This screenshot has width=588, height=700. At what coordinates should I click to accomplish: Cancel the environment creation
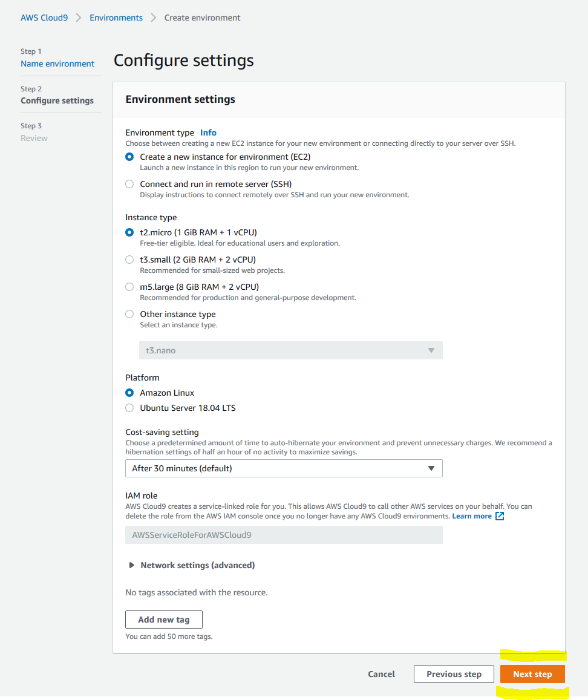pos(381,674)
